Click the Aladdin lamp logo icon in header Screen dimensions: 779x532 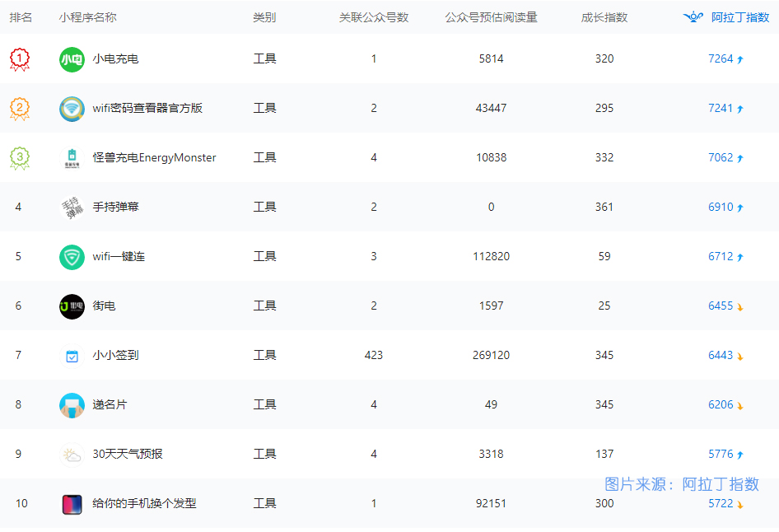pyautogui.click(x=693, y=17)
